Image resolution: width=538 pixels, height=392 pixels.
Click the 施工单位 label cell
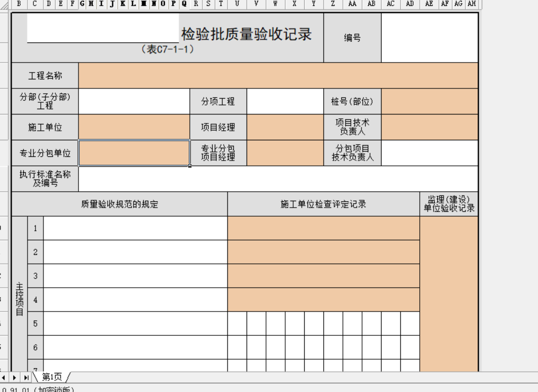[x=45, y=127]
